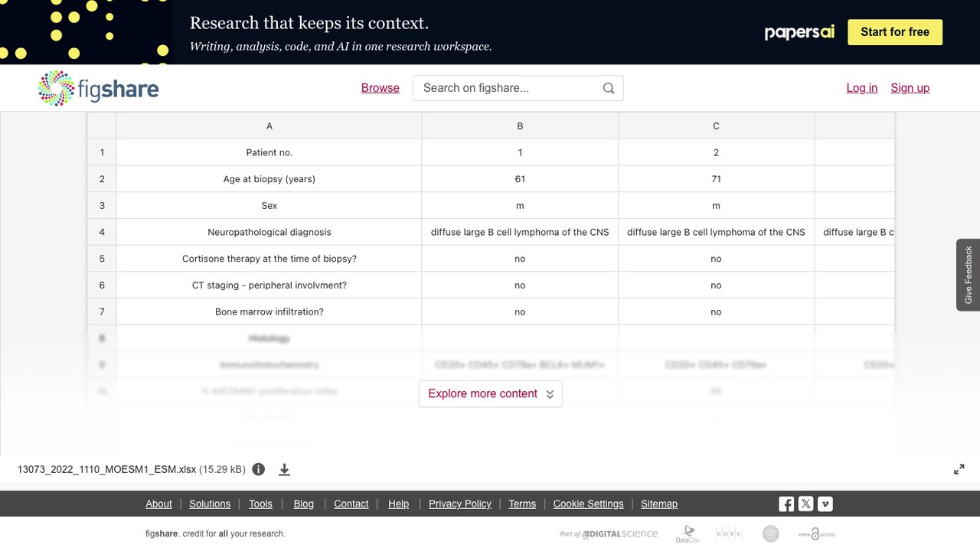
Task: Open the figshare logo home link
Action: pyautogui.click(x=98, y=88)
